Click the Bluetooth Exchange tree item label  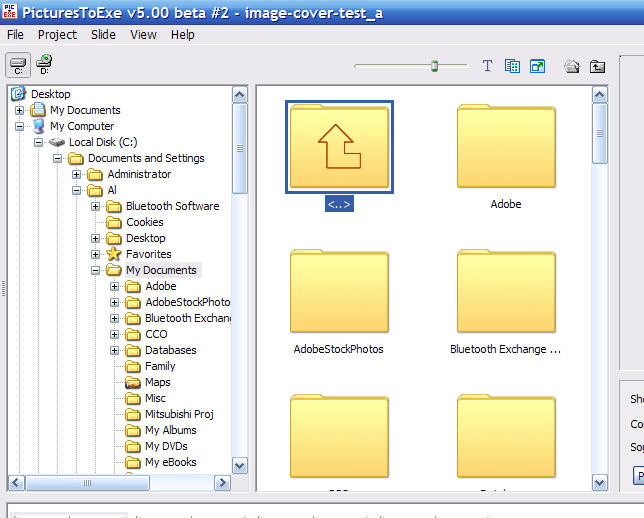[x=188, y=318]
